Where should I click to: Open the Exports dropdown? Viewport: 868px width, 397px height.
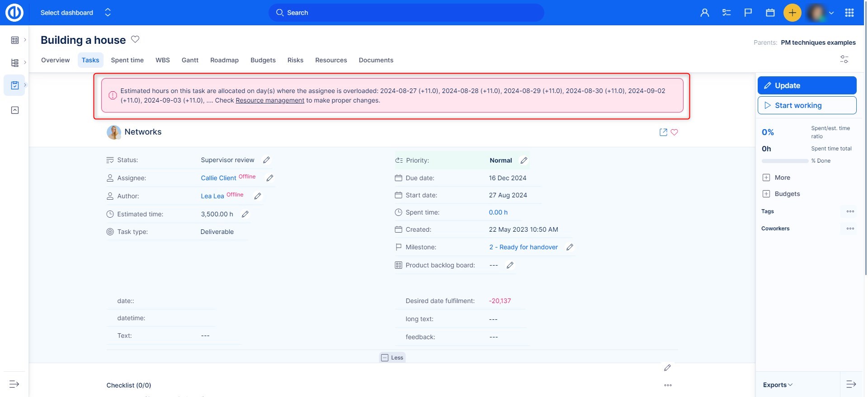coord(778,385)
